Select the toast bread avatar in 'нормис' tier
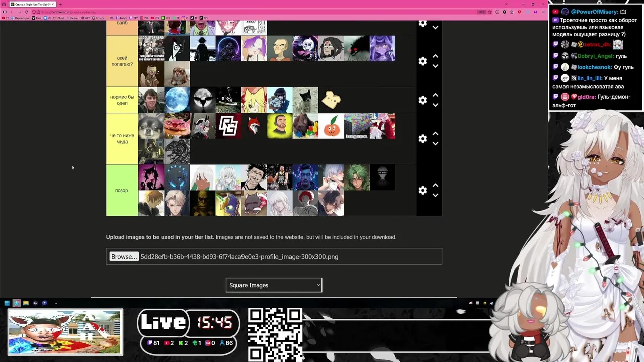This screenshot has height=362, width=644. point(331,100)
